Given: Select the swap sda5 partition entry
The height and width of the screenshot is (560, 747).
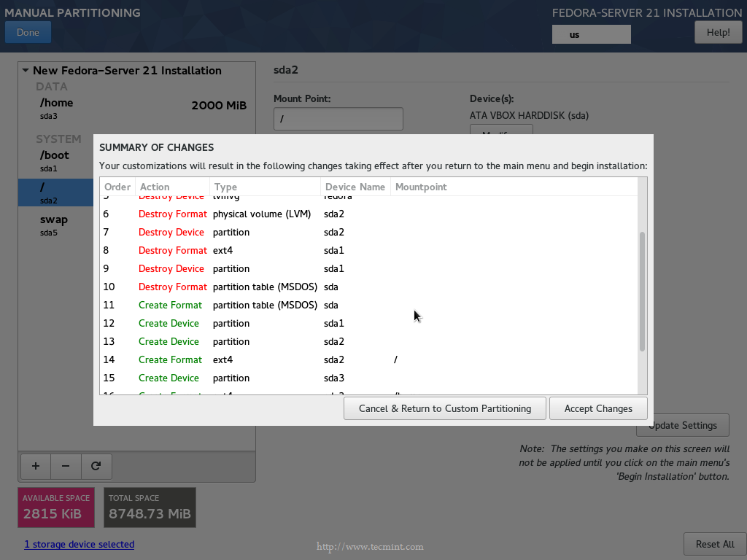Looking at the screenshot, I should coord(55,225).
